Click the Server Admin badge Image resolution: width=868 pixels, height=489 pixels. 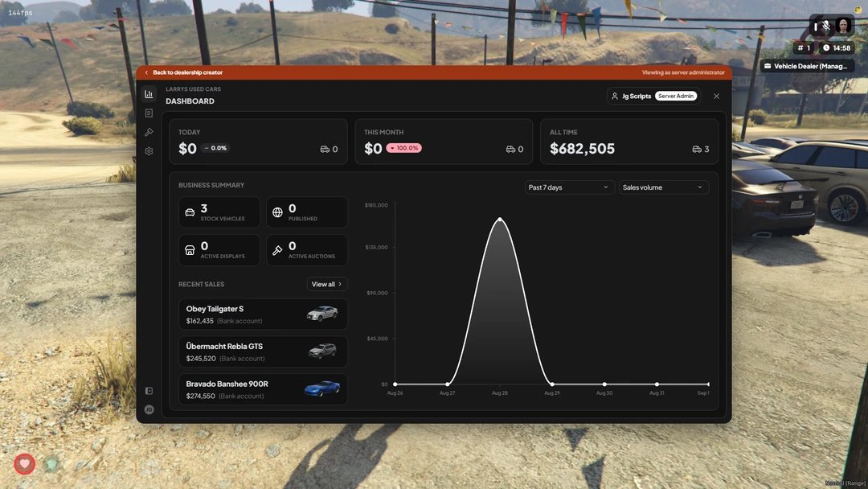(675, 96)
